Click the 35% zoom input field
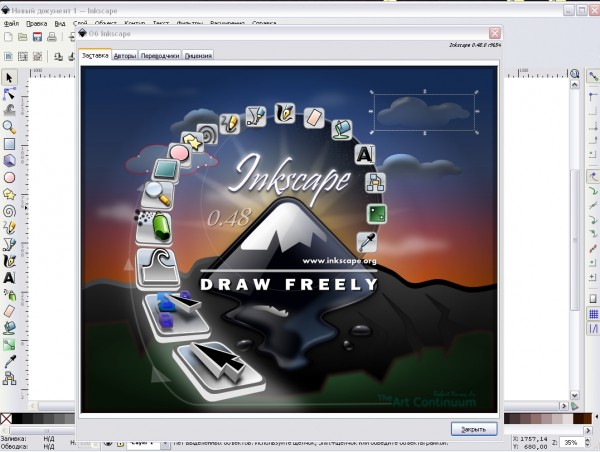600x452 pixels. click(x=572, y=443)
